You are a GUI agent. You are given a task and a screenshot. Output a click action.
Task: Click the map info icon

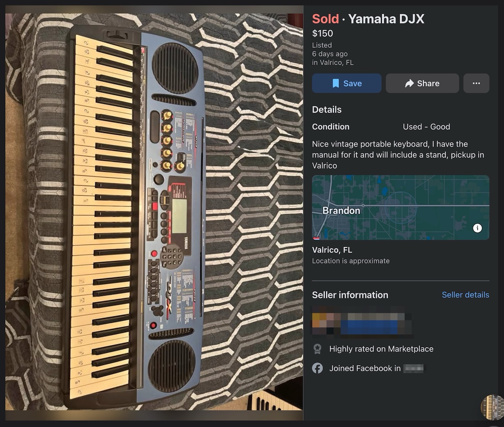tap(478, 228)
